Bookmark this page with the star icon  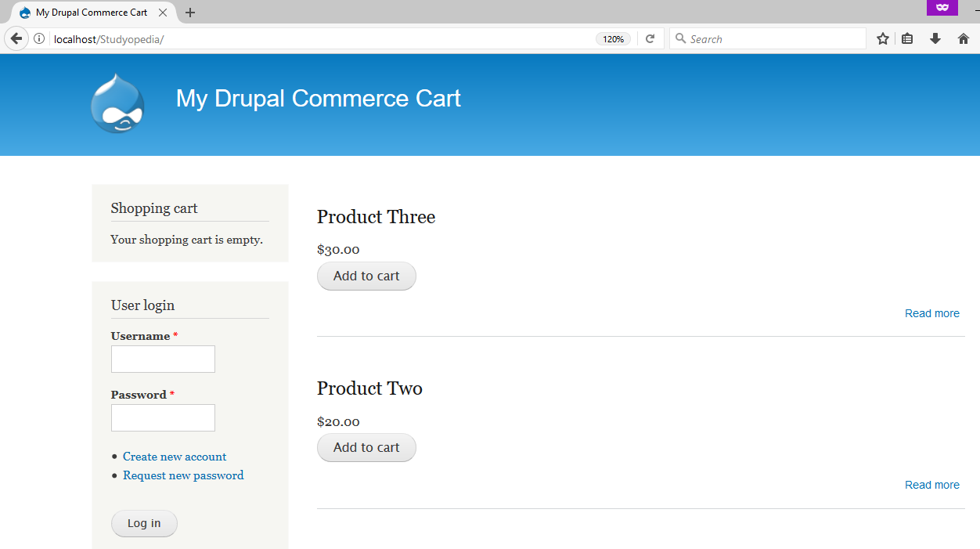[883, 38]
